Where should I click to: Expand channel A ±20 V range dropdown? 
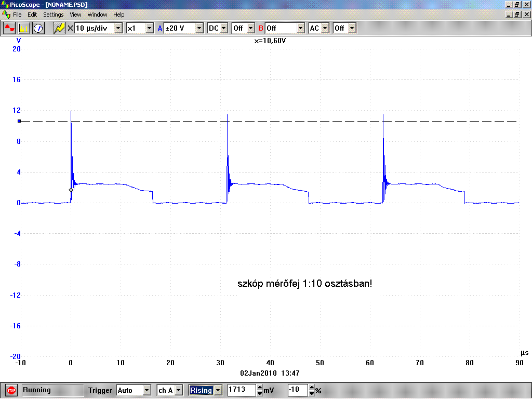(199, 28)
